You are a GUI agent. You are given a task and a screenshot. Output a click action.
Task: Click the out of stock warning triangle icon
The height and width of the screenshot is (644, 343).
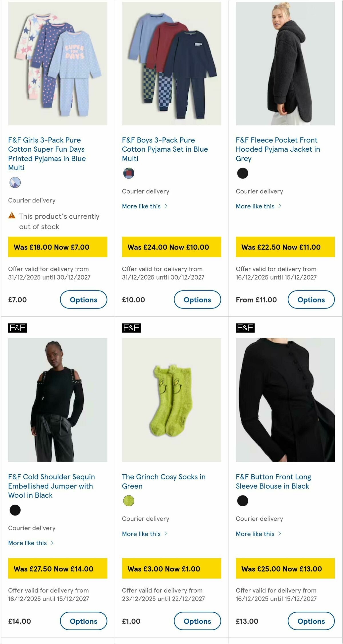pos(12,215)
